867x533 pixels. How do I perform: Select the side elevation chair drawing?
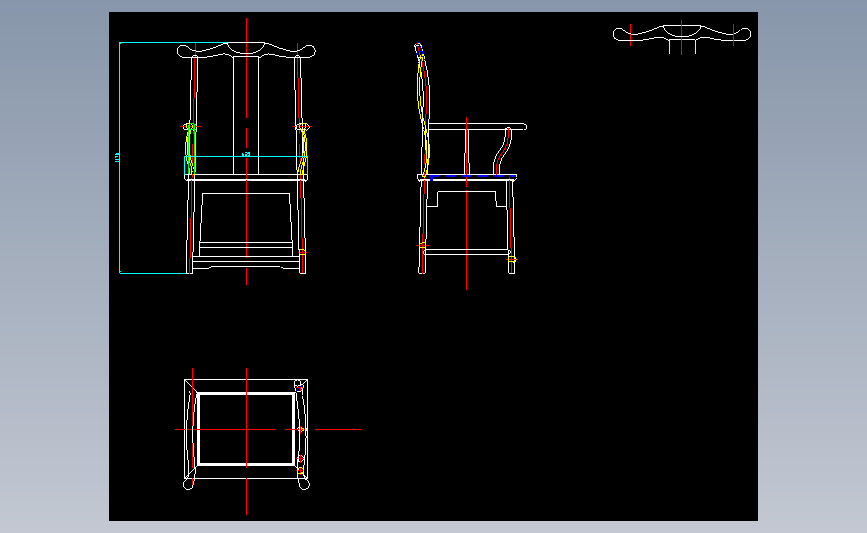(470, 158)
